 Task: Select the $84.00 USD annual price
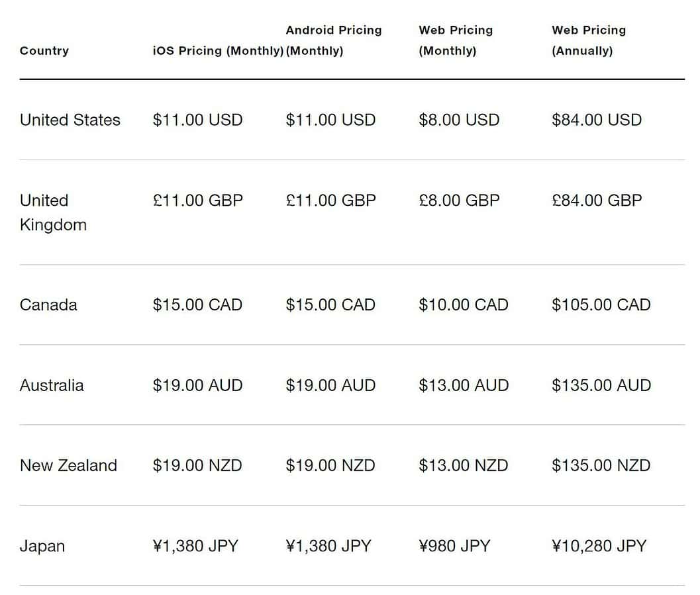(x=597, y=120)
